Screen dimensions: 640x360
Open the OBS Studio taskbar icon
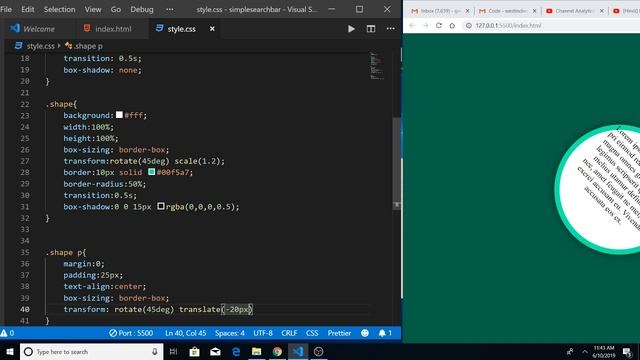(x=319, y=351)
